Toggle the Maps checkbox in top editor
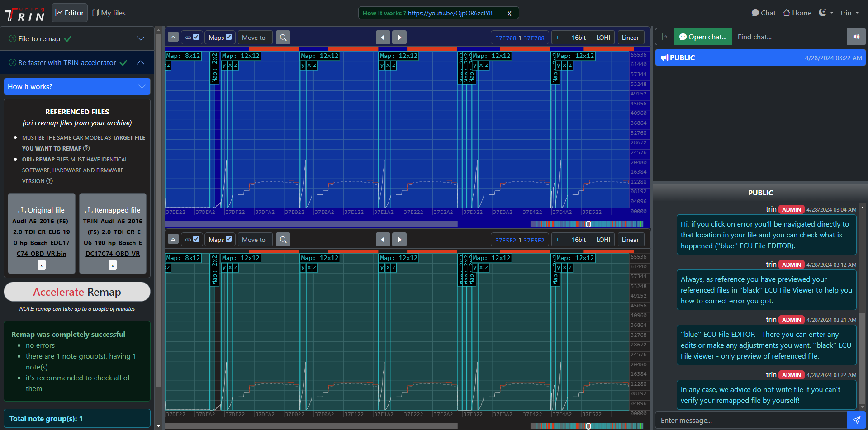868x430 pixels. click(x=228, y=37)
